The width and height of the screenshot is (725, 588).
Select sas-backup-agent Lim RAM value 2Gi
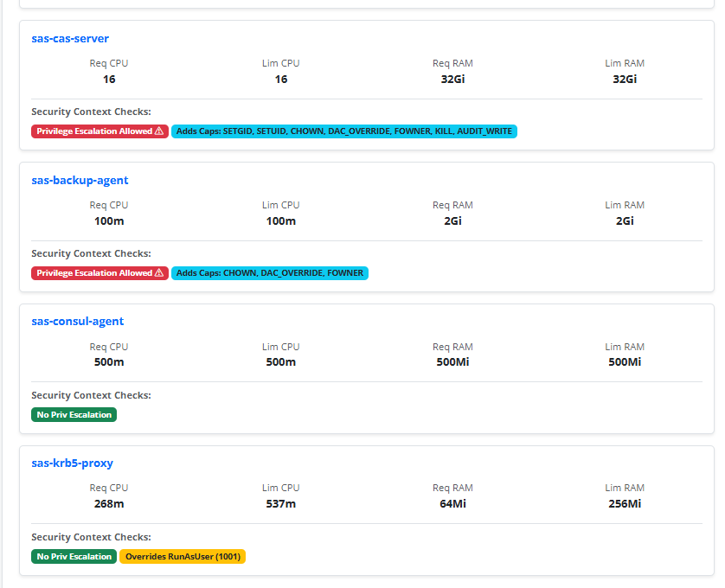[x=625, y=221]
